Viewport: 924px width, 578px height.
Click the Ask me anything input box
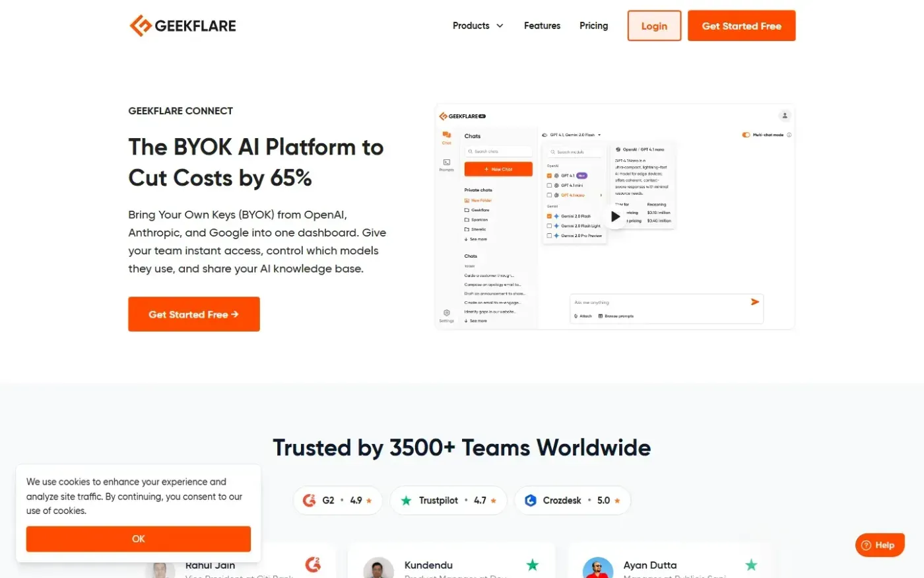[x=666, y=308]
